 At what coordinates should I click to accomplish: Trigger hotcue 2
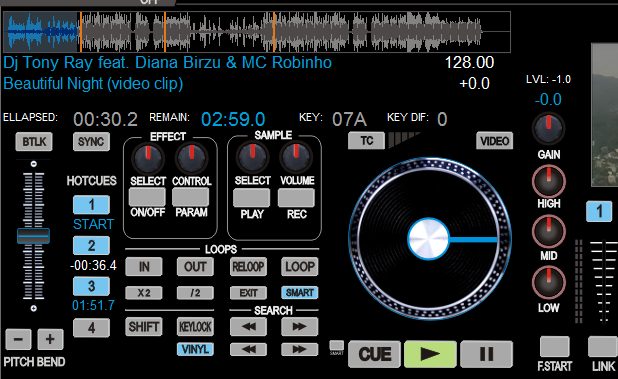click(x=91, y=246)
